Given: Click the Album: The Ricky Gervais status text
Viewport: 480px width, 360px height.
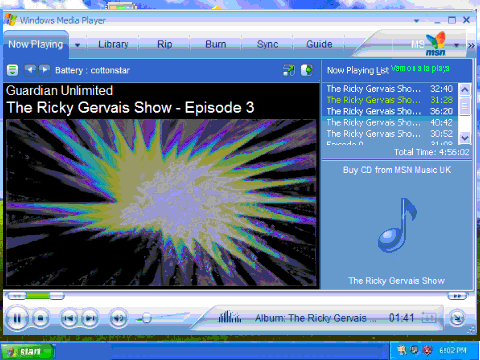Looking at the screenshot, I should (x=316, y=318).
